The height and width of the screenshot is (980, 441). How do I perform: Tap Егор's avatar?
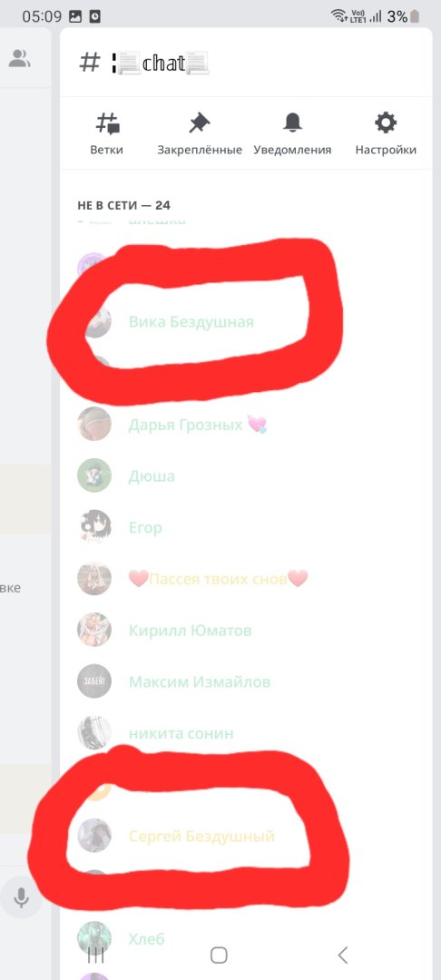93,527
